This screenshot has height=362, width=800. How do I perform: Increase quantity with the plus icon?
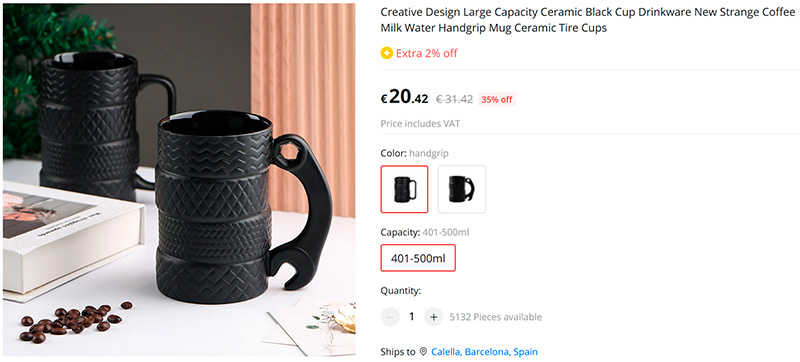point(433,317)
